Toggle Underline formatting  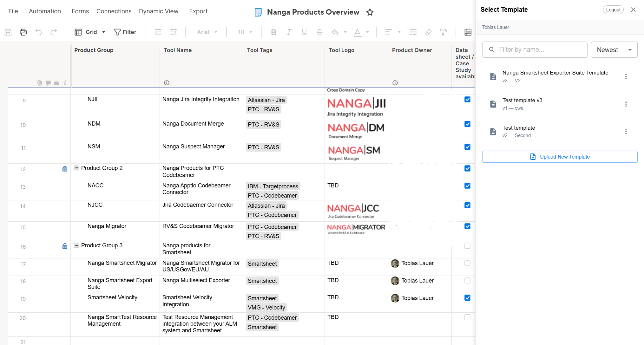tap(304, 32)
